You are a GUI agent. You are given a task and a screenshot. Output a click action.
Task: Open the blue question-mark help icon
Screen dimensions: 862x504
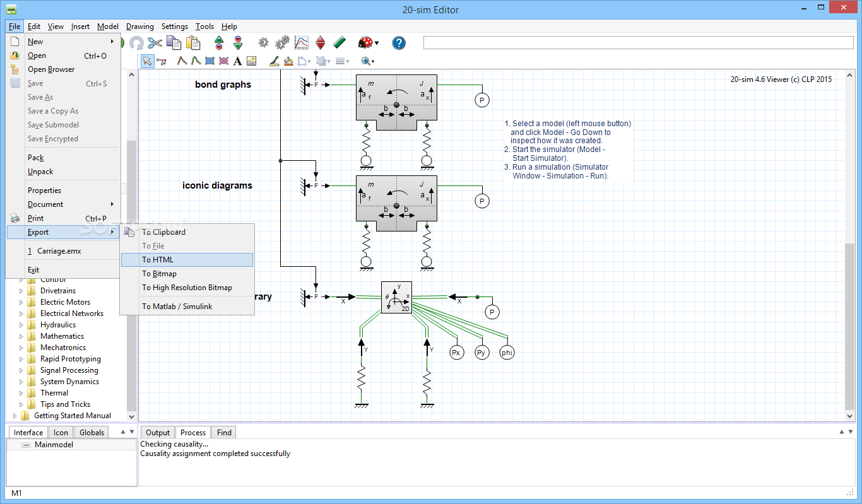tap(399, 43)
